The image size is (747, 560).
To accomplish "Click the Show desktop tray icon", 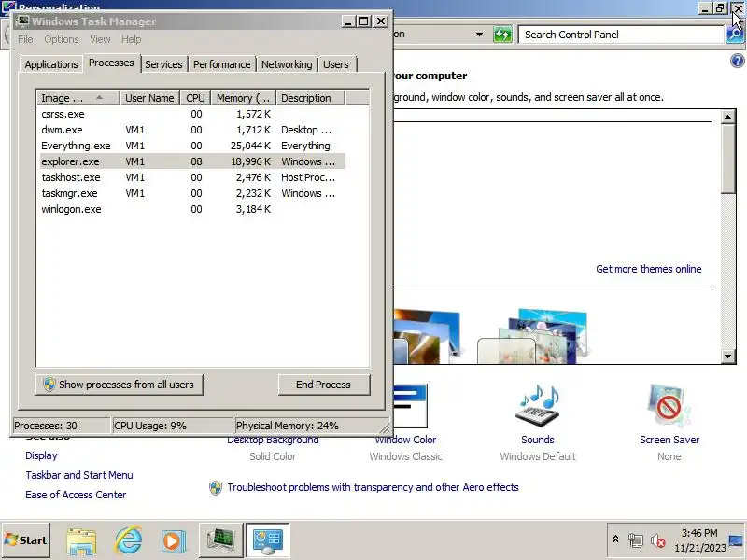I will (737, 540).
